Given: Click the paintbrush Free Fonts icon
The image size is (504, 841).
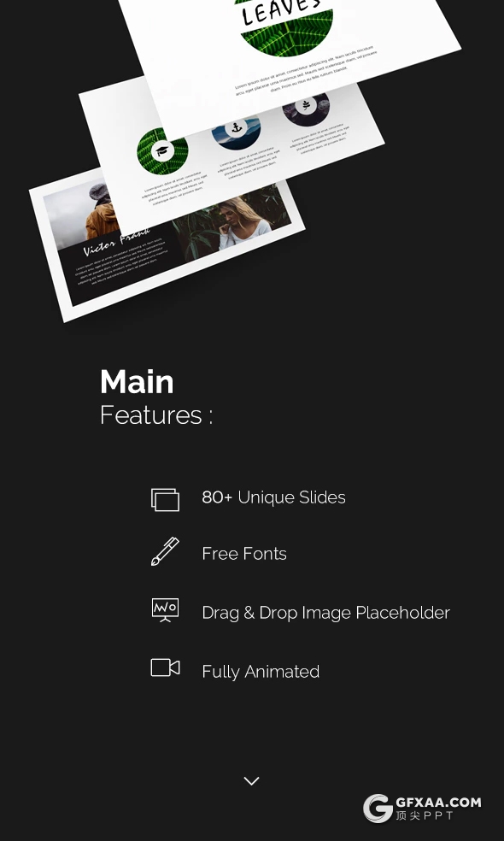Looking at the screenshot, I should (x=165, y=551).
